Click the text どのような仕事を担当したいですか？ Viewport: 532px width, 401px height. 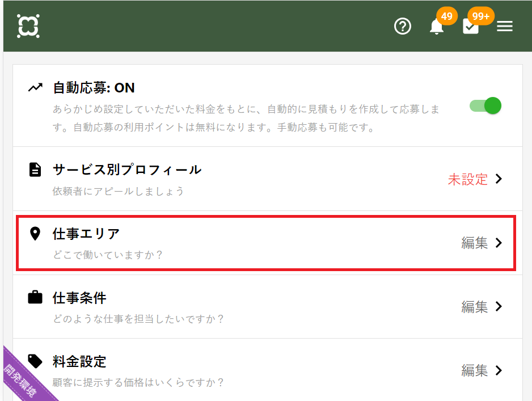138,319
